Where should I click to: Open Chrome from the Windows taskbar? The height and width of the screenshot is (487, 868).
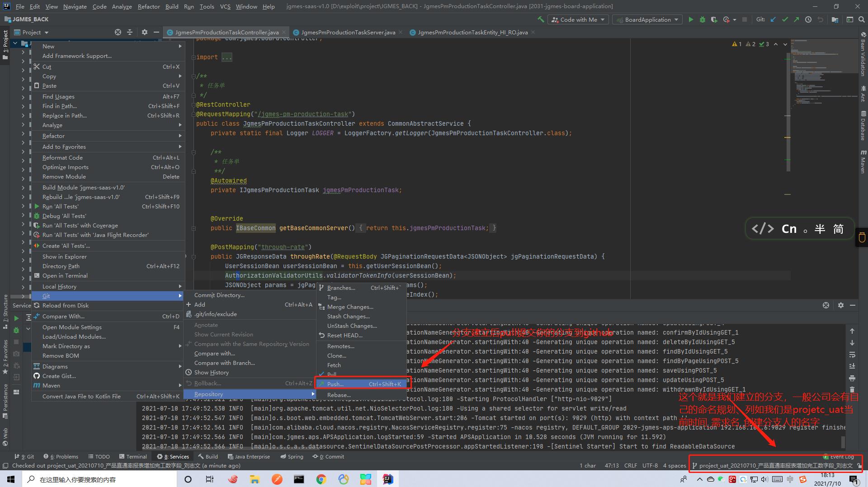(x=321, y=479)
